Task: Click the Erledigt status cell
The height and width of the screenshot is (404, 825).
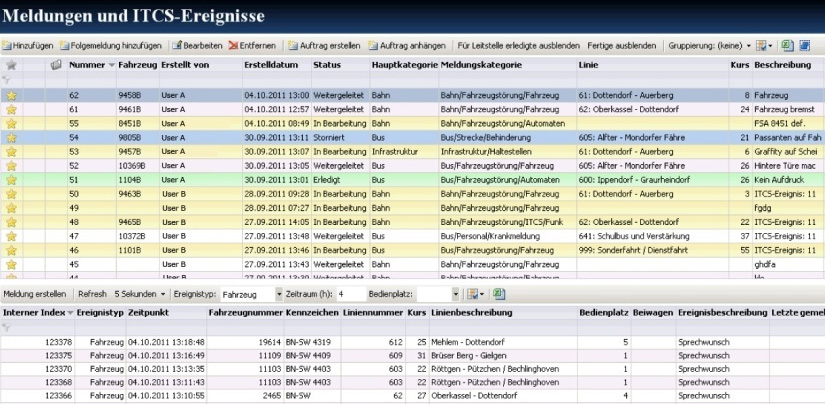Action: [340, 180]
